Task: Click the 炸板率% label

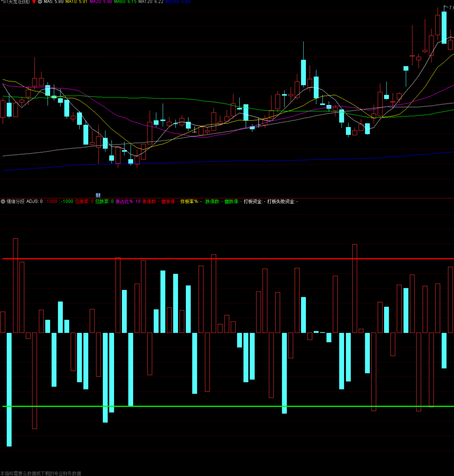Action: click(191, 202)
